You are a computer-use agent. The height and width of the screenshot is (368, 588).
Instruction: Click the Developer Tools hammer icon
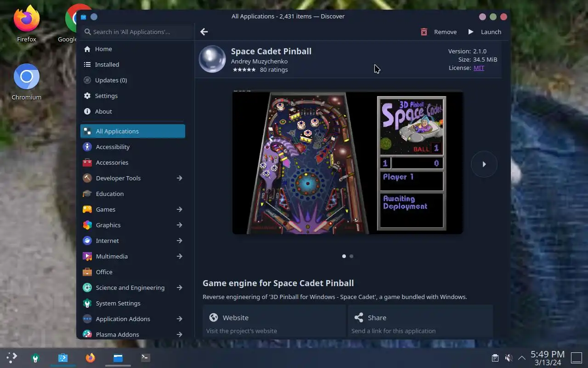(87, 178)
